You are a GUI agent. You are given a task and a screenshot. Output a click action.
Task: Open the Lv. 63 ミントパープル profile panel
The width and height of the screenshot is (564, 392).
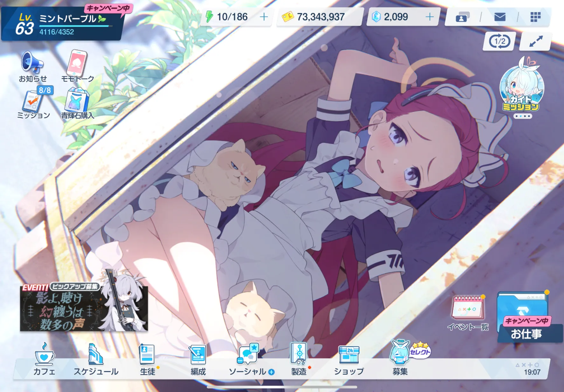(62, 24)
